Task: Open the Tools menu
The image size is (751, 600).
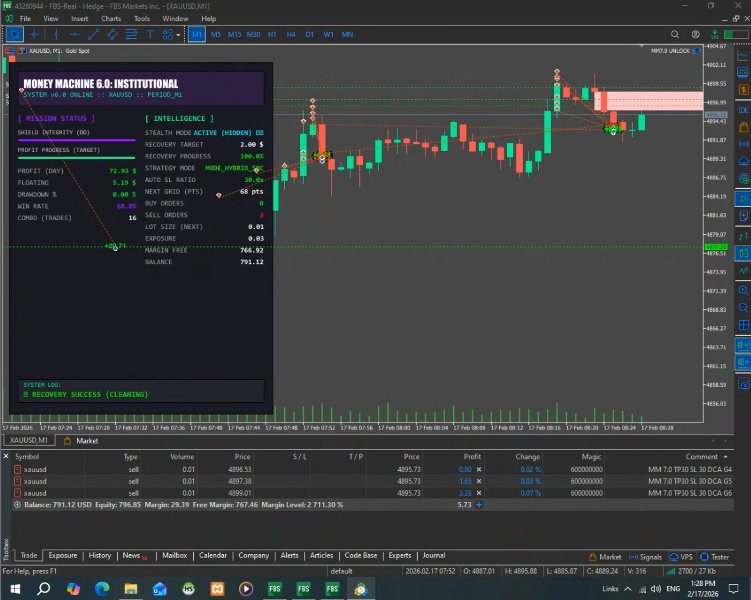Action: coord(142,19)
